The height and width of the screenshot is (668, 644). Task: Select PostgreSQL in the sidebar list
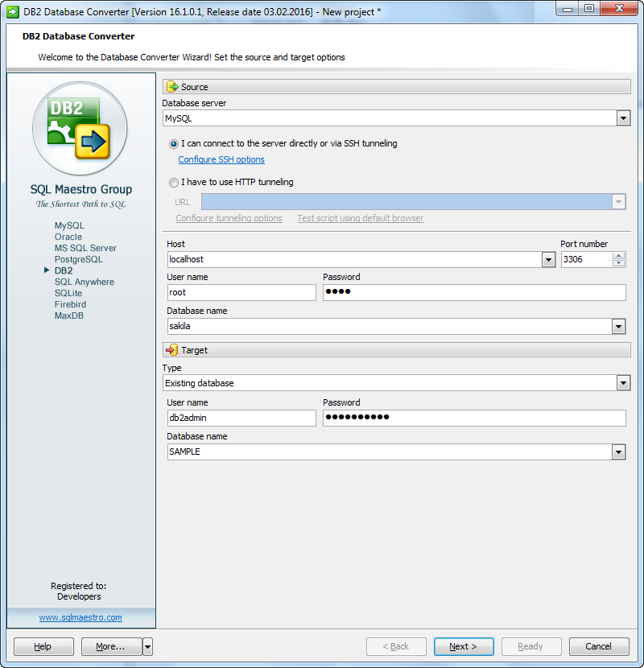click(x=80, y=259)
